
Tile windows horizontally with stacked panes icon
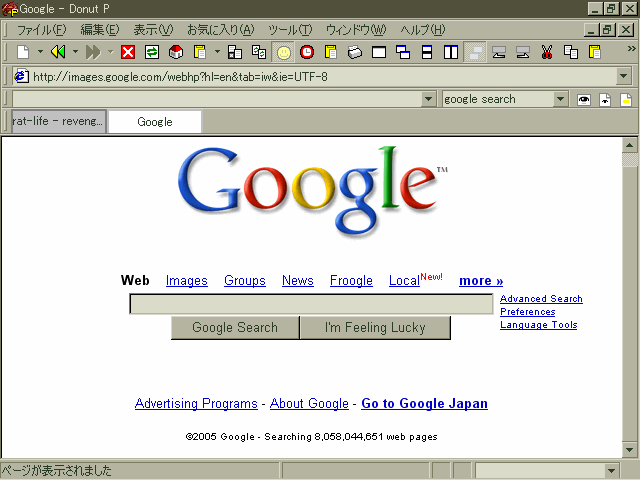pos(427,52)
